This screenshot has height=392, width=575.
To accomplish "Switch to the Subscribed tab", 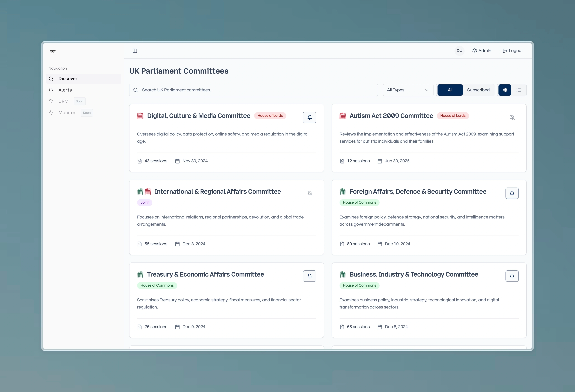I will click(478, 90).
